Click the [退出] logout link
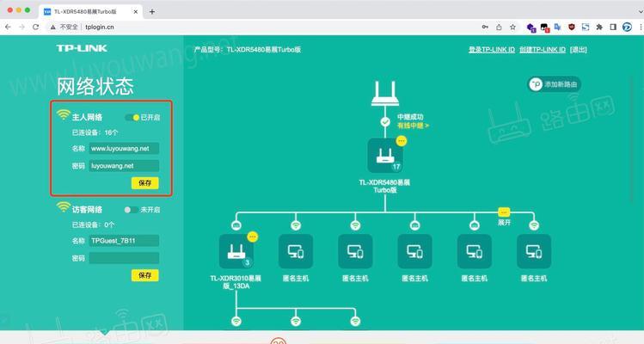This screenshot has height=344, width=644. [x=579, y=50]
